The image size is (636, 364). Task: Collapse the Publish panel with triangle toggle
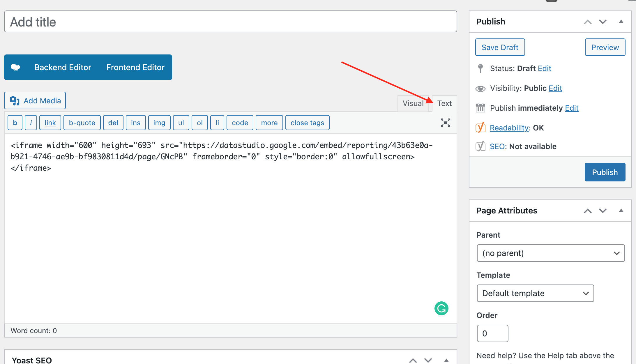(621, 22)
